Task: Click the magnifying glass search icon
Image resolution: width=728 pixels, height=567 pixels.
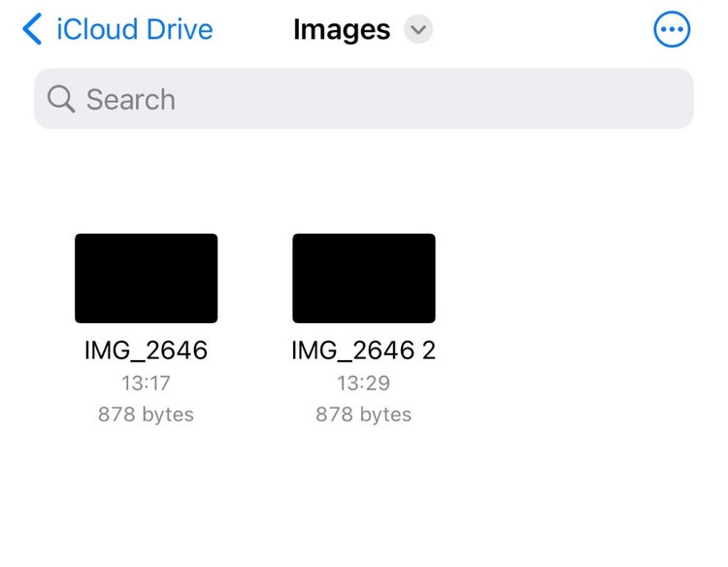Action: [x=61, y=99]
